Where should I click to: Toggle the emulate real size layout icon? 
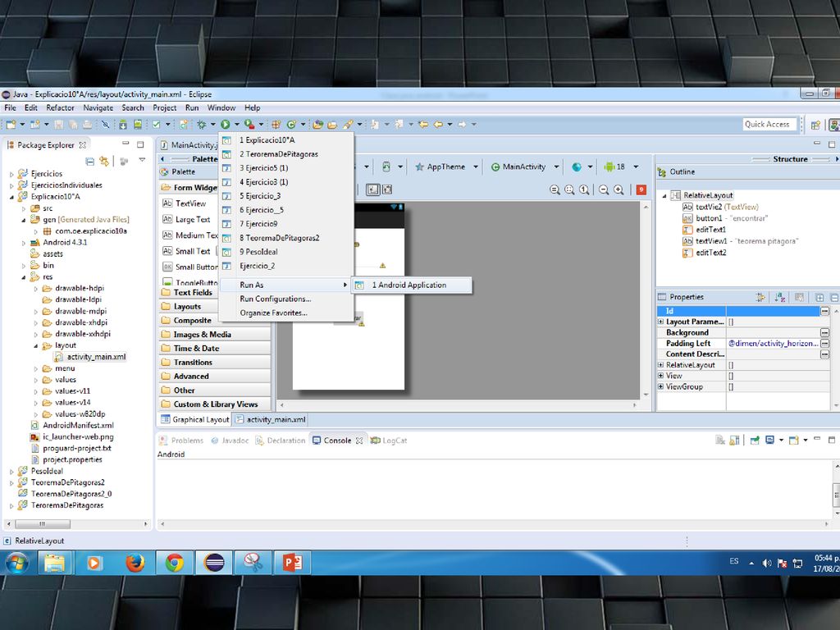click(555, 189)
